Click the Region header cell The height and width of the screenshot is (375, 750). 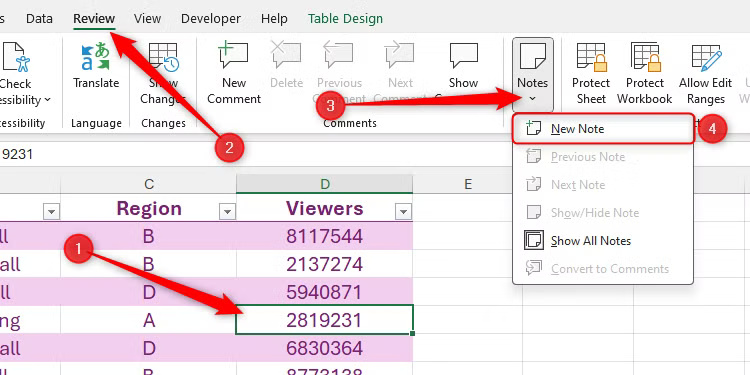pos(149,208)
